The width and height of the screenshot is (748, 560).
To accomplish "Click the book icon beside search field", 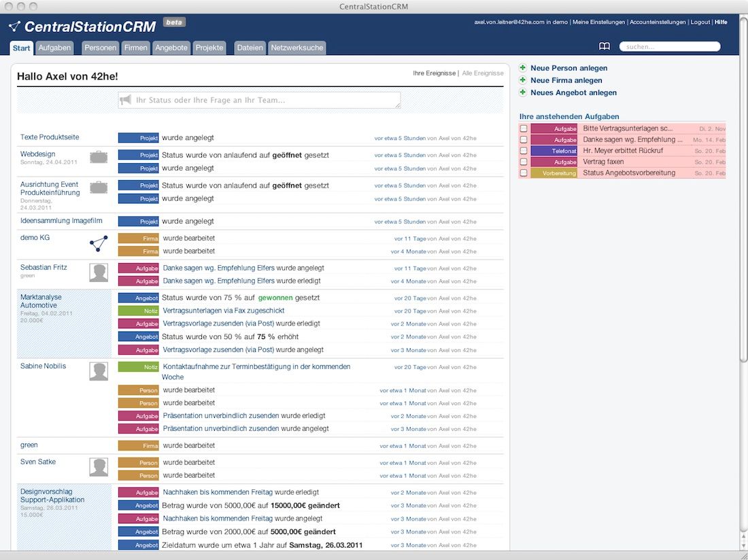I will pos(605,47).
